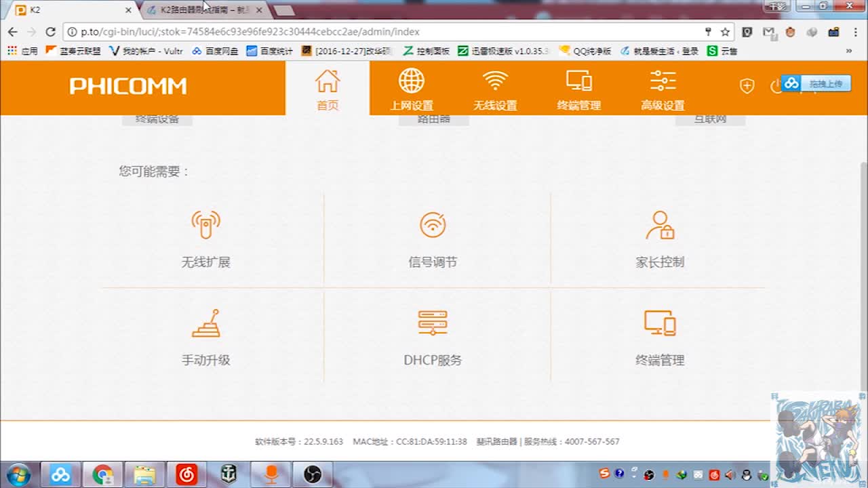
Task: Click the 信号调节 signal adjustment icon
Action: click(433, 225)
